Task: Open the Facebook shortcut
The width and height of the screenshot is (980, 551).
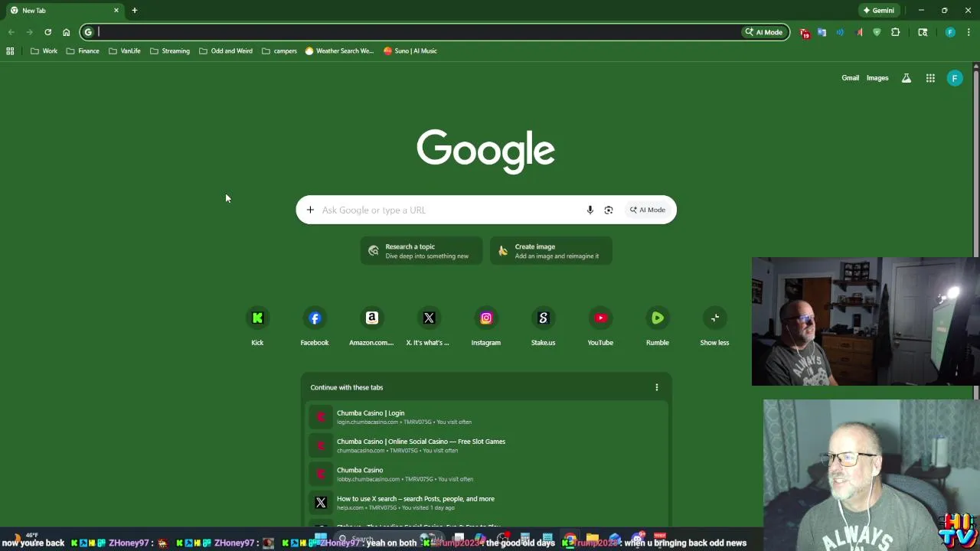Action: click(315, 327)
